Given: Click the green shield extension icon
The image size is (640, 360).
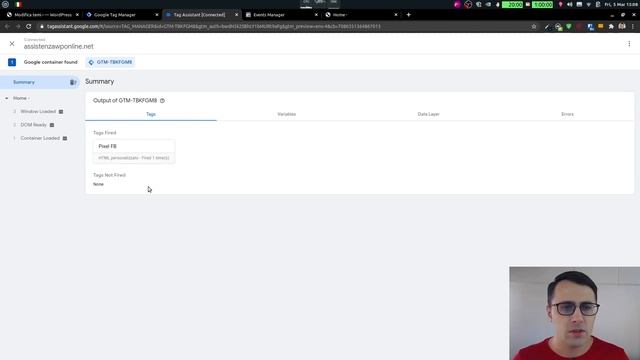Looking at the screenshot, I should [x=569, y=27].
